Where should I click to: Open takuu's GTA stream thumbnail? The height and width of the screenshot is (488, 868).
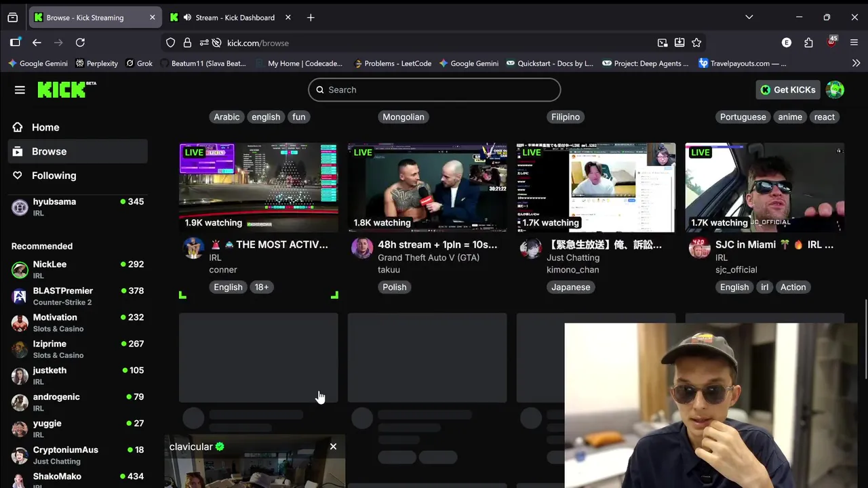427,187
